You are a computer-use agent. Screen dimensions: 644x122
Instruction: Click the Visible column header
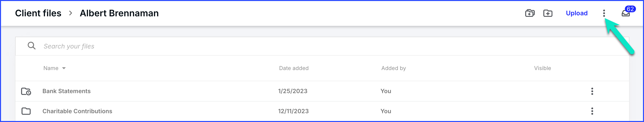pos(542,68)
